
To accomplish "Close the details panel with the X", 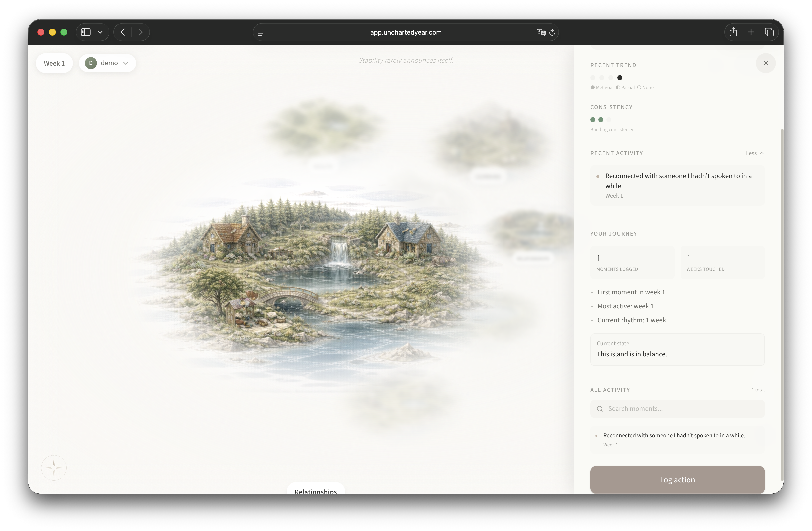I will point(765,63).
